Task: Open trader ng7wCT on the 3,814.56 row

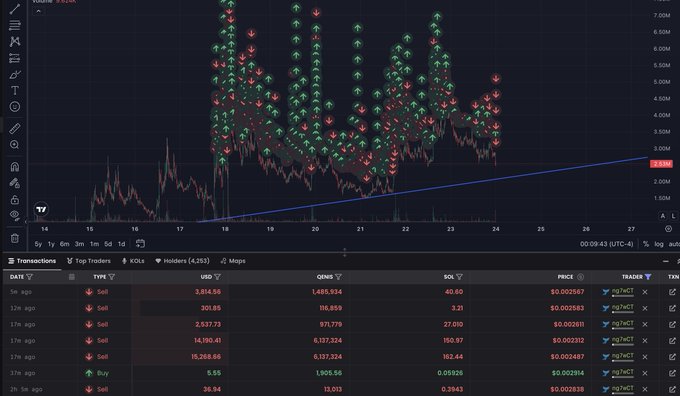Action: coord(622,291)
